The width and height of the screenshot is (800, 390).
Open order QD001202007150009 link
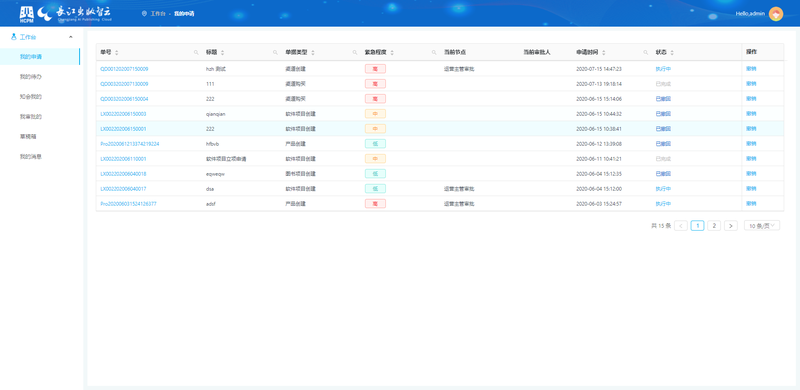124,69
